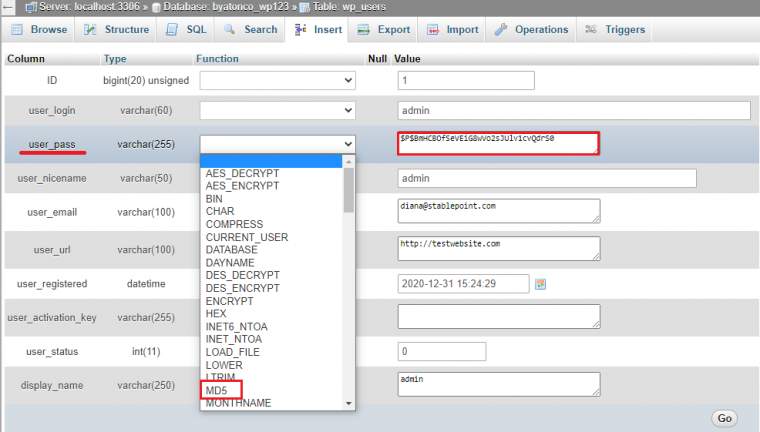Click the Search magnifier icon
Viewport: 760px width, 432px height.
pyautogui.click(x=229, y=30)
